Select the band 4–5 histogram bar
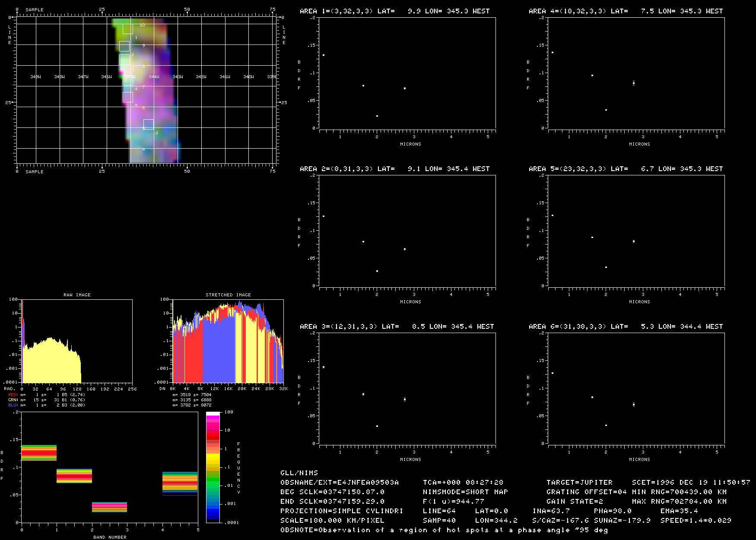 [180, 482]
